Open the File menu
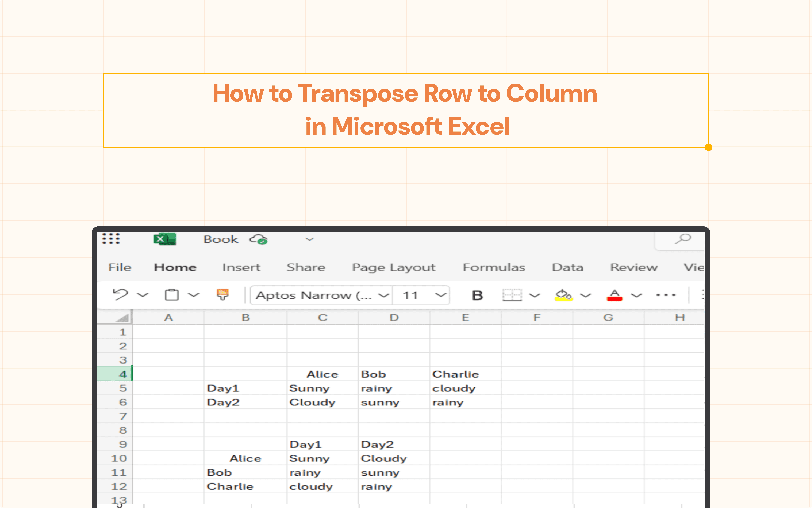The height and width of the screenshot is (508, 812). coord(120,267)
